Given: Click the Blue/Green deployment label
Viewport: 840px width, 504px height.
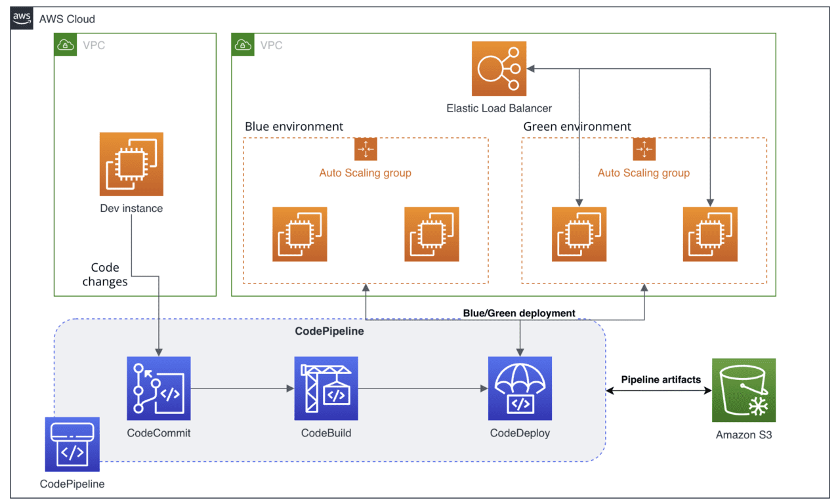Looking at the screenshot, I should 519,313.
